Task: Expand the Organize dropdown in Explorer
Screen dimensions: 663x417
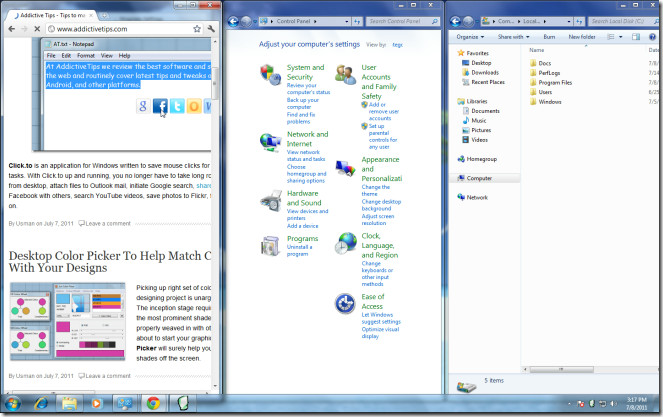Action: click(x=470, y=37)
